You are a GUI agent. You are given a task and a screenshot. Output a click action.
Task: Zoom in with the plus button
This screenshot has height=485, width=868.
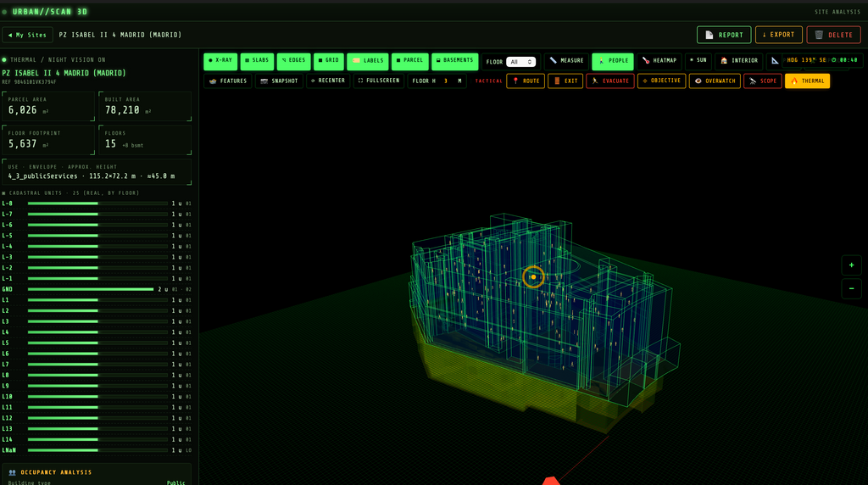point(851,265)
